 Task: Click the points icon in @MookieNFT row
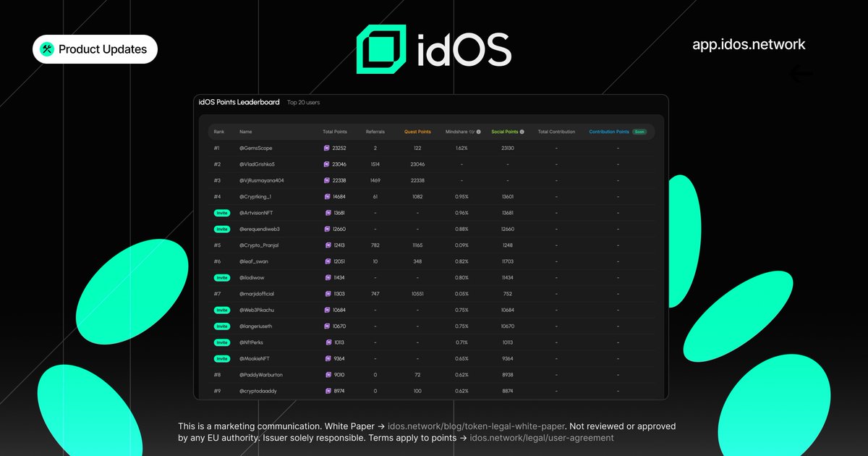click(327, 358)
